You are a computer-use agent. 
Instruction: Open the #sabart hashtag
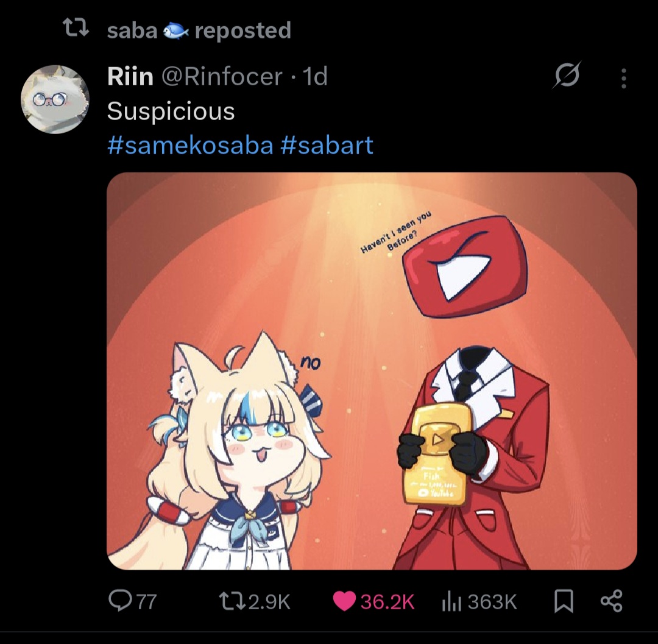pyautogui.click(x=327, y=145)
